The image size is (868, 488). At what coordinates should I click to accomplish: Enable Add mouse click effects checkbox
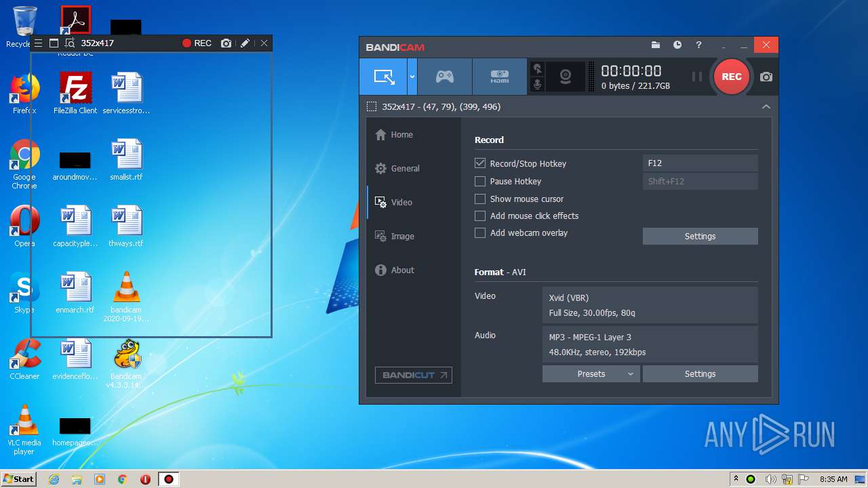pos(480,216)
